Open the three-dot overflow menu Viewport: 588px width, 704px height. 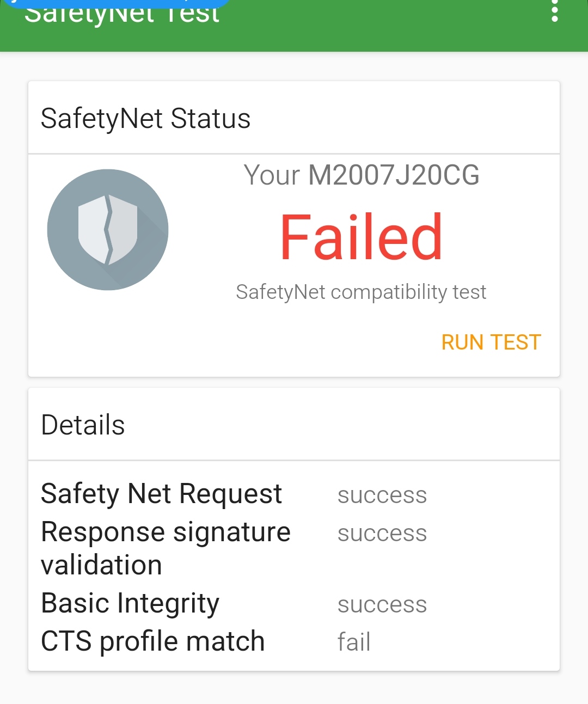[x=554, y=11]
